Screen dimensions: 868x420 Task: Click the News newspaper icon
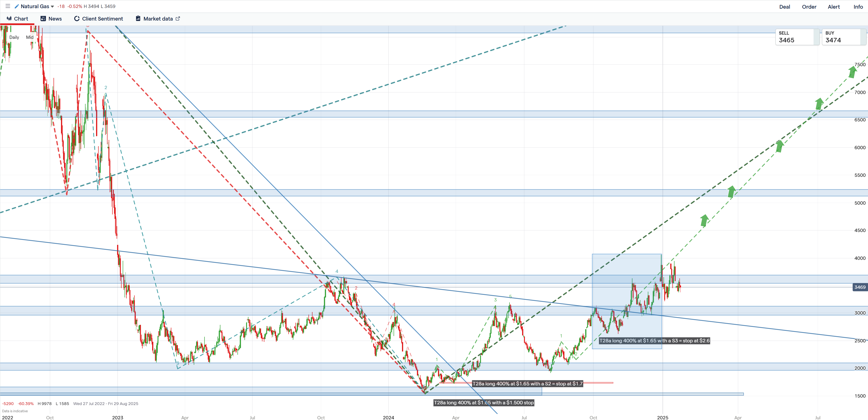43,18
